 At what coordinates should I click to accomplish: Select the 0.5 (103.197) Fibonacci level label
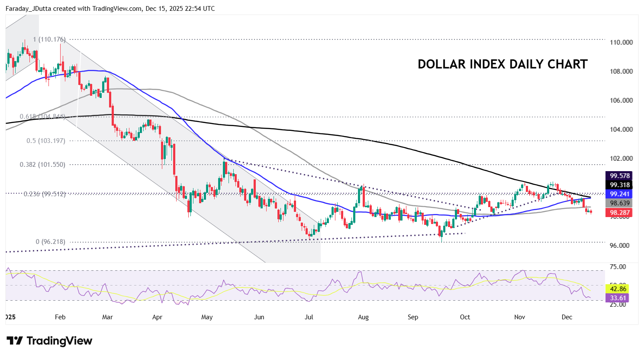click(x=46, y=141)
